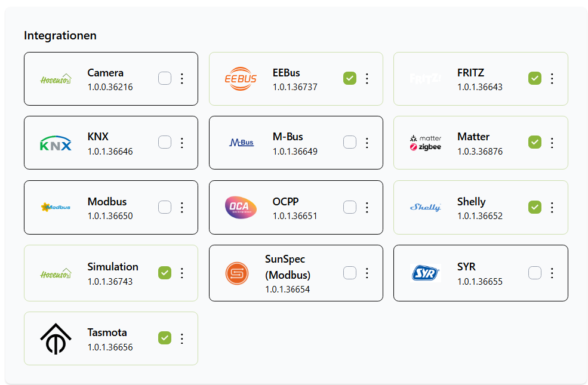Click the OCPP integration logo
This screenshot has height=385, width=588.
tap(241, 207)
